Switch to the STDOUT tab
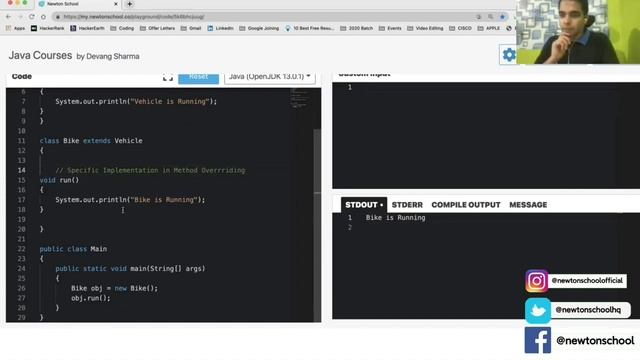 click(x=364, y=205)
